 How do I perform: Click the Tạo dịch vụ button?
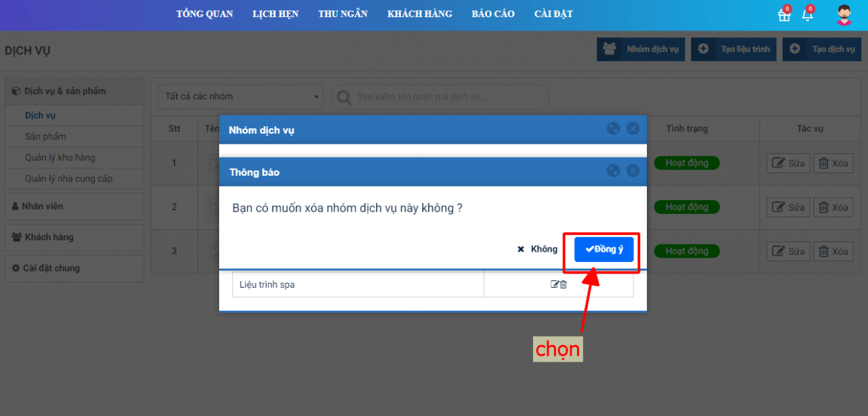822,49
